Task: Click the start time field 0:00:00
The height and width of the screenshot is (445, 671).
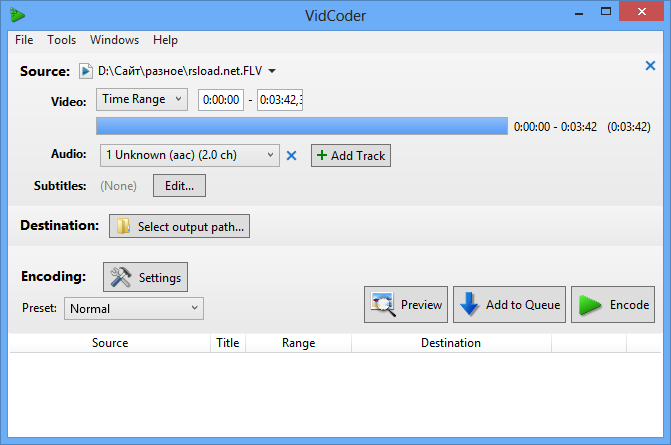Action: pyautogui.click(x=221, y=100)
